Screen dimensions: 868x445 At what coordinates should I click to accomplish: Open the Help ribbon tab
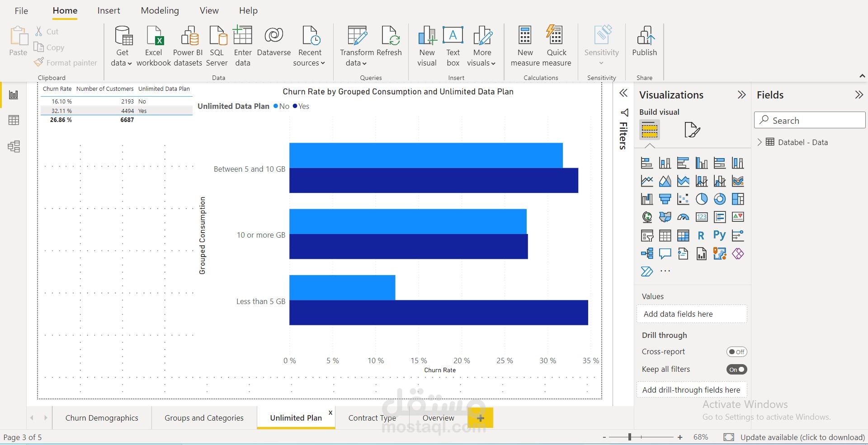[x=248, y=11]
